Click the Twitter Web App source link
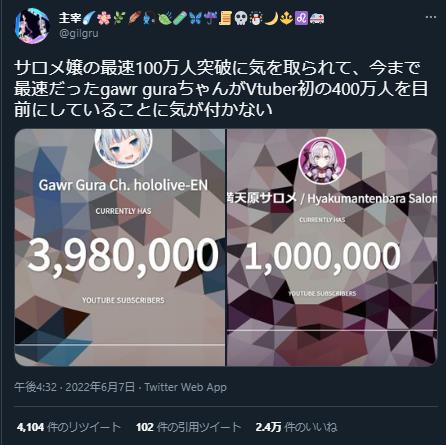Viewport: 446px width, 445px height. pos(186,387)
